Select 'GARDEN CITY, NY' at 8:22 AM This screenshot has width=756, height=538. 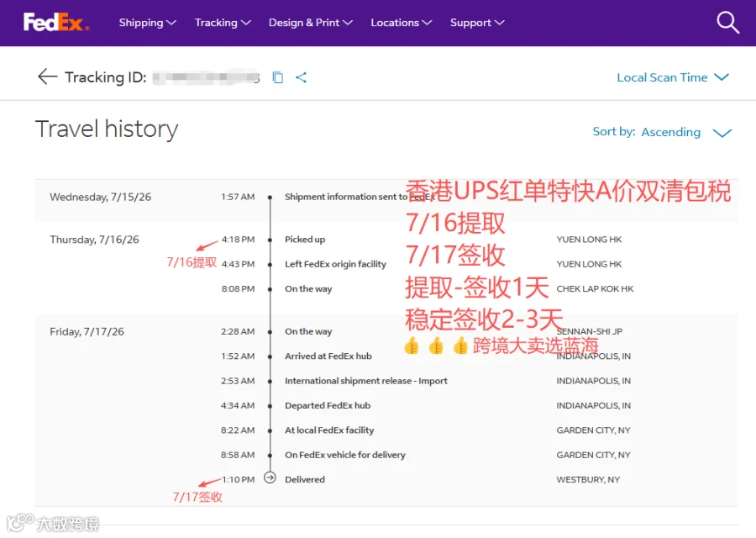pos(594,430)
